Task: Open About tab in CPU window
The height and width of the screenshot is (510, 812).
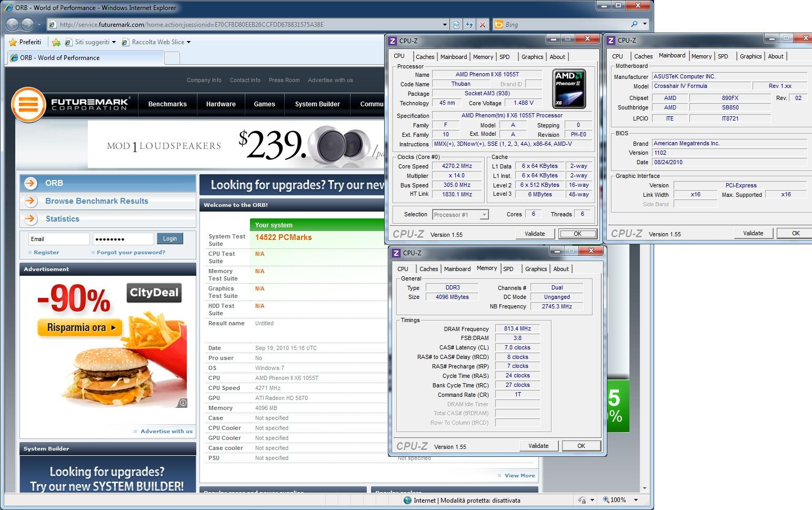Action: tap(557, 57)
